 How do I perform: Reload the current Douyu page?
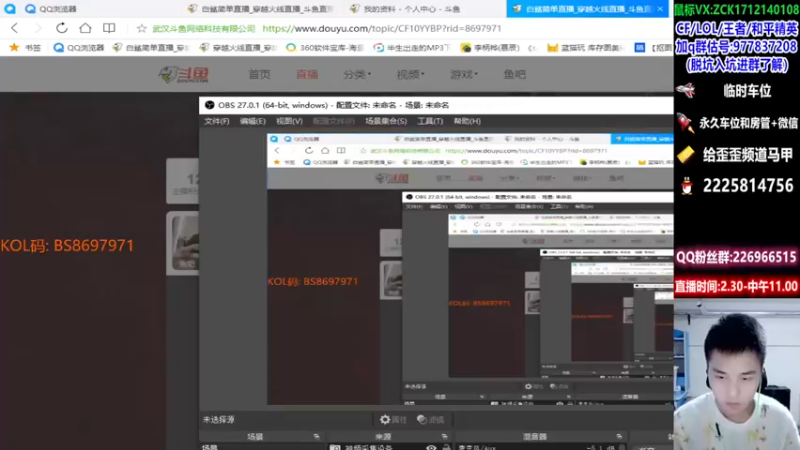click(x=61, y=28)
